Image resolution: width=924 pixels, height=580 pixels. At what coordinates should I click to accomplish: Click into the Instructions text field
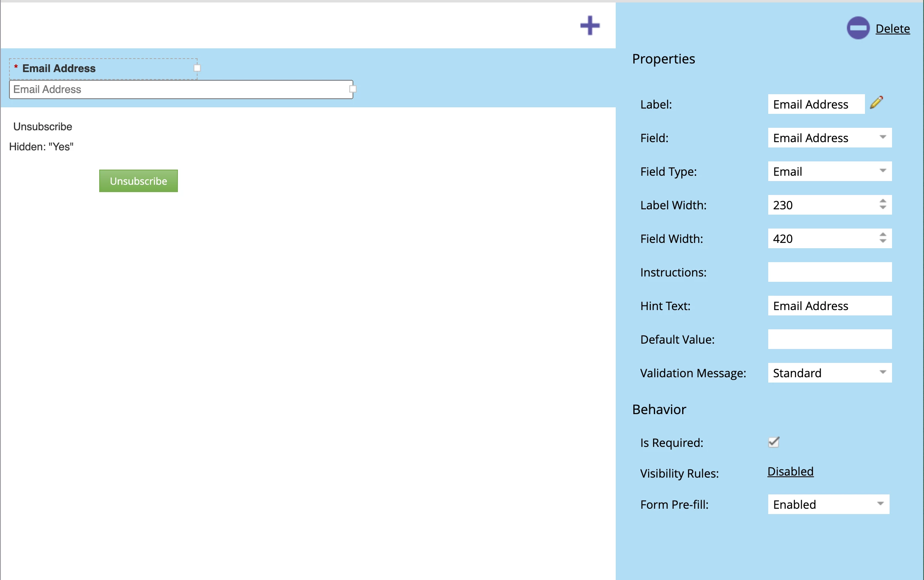pos(829,272)
